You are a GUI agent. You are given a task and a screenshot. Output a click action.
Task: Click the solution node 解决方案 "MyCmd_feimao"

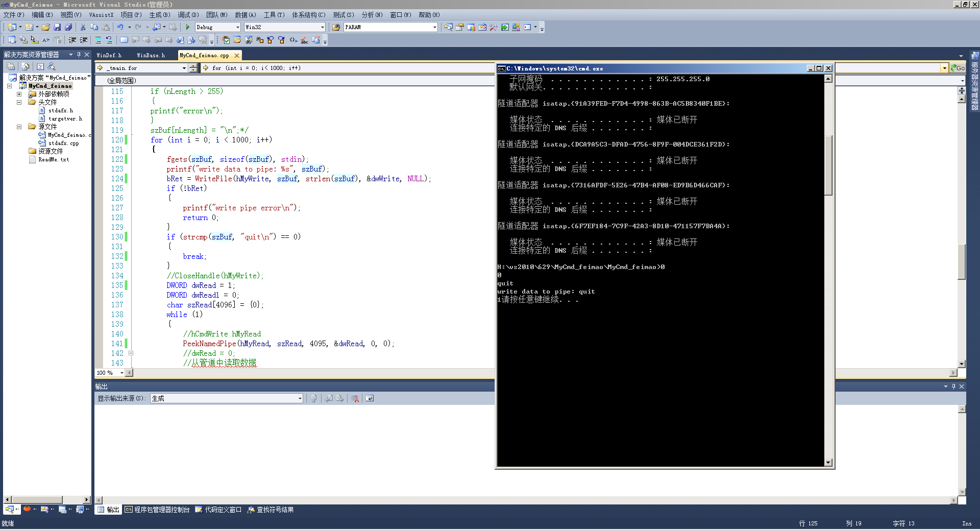pos(50,78)
